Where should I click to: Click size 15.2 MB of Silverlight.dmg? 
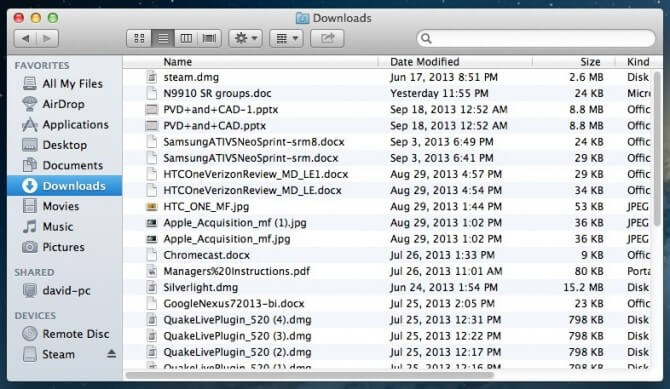click(583, 287)
